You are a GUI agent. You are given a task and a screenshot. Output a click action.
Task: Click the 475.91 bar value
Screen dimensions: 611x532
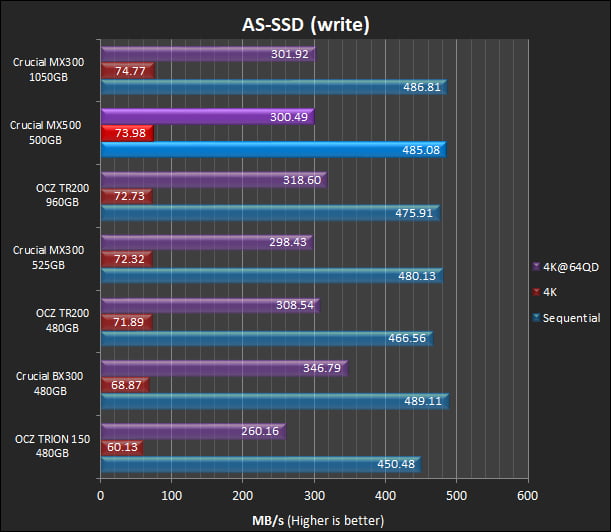tap(414, 213)
